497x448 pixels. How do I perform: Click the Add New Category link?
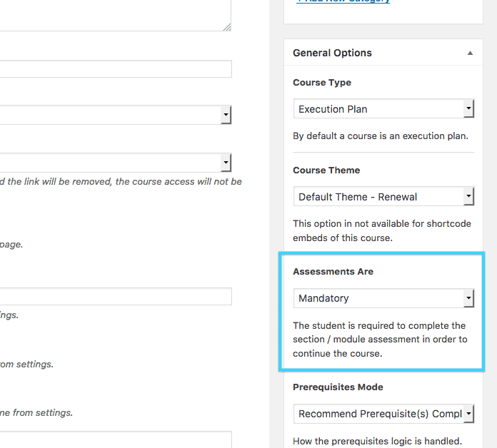(x=343, y=1)
